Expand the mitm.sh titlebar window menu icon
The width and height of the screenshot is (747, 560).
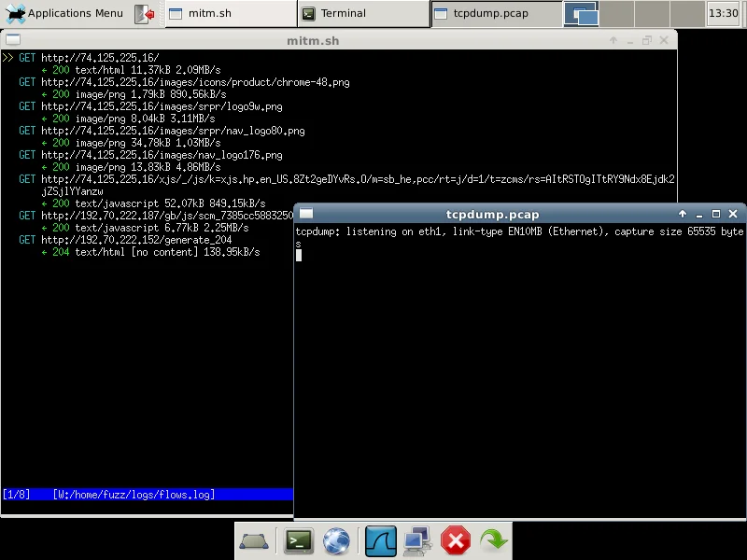pyautogui.click(x=11, y=39)
